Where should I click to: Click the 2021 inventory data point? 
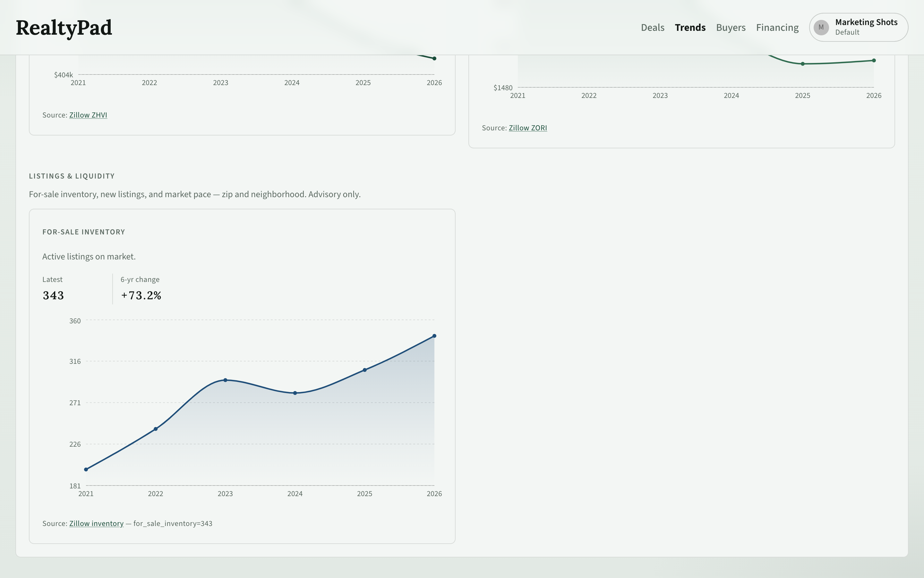86,469
